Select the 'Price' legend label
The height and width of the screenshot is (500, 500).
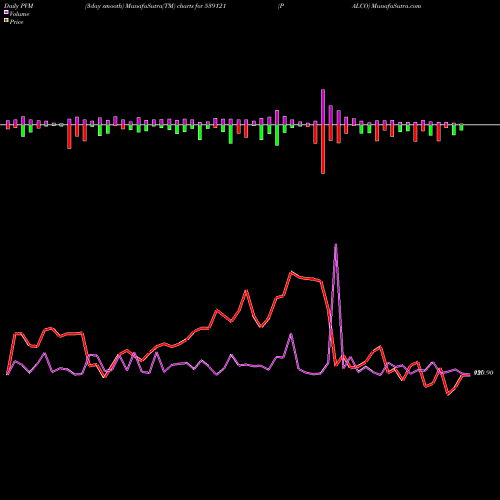coord(16,22)
